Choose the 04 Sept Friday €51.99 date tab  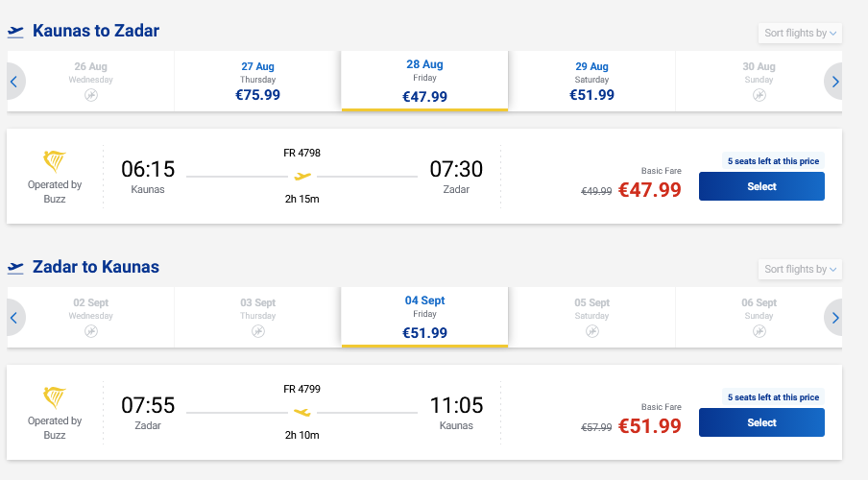424,317
